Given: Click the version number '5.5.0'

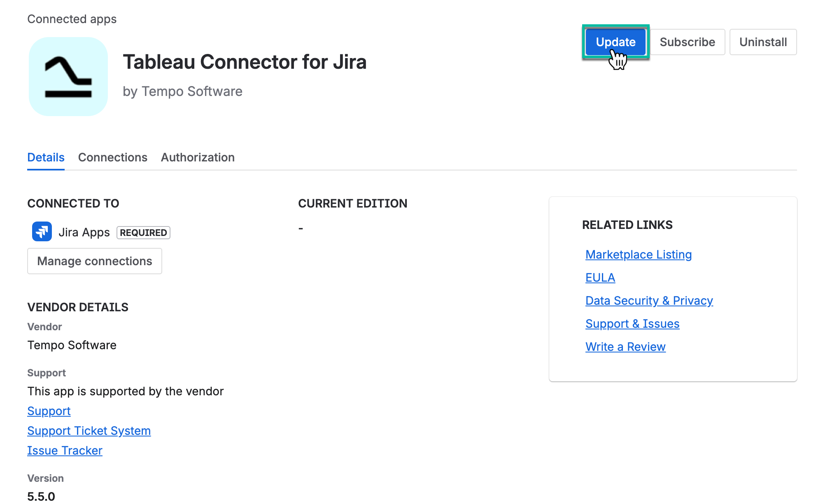Looking at the screenshot, I should (x=41, y=497).
